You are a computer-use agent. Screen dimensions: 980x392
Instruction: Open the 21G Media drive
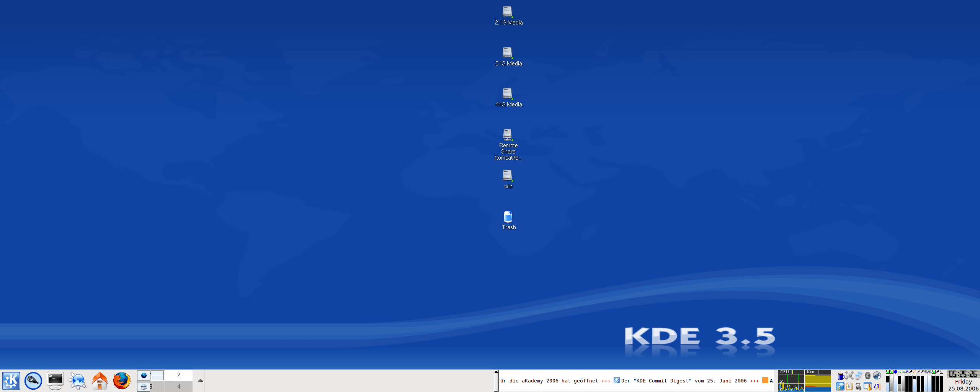(x=508, y=57)
